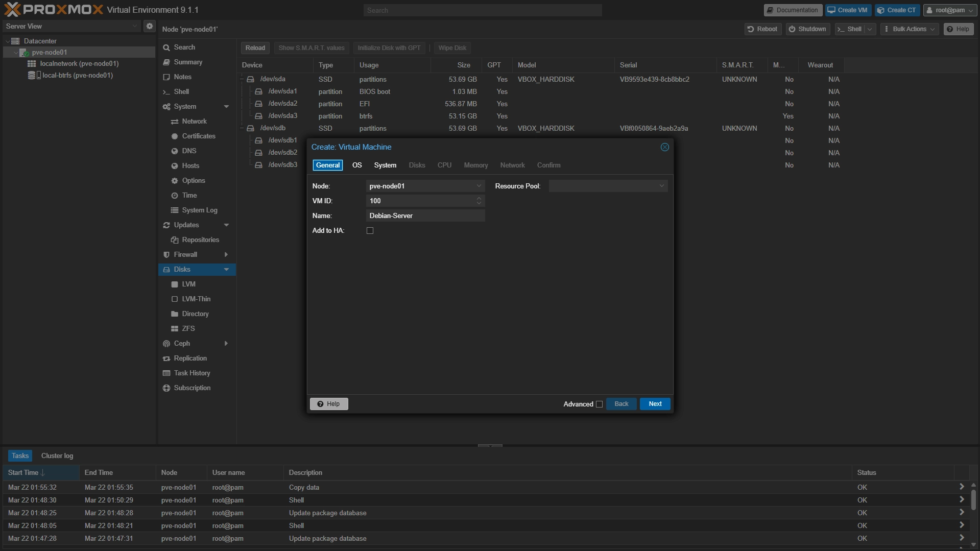Open LVM-Thin under Disks

click(197, 299)
